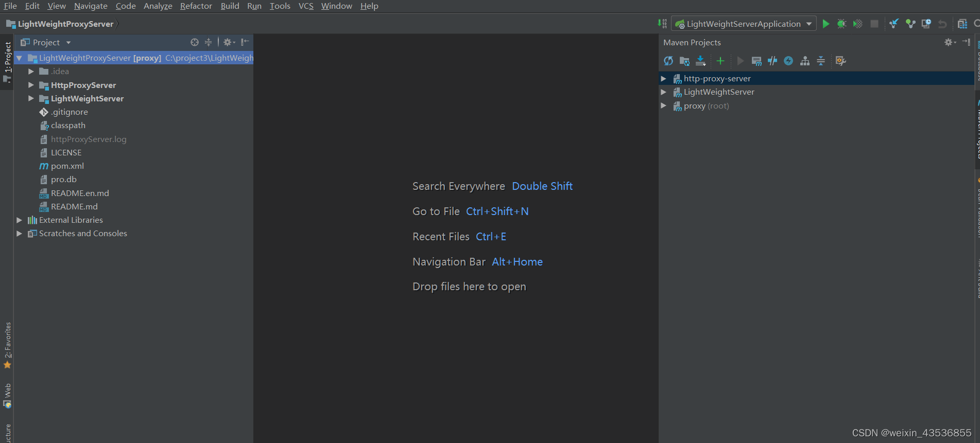This screenshot has width=980, height=443.
Task: Open the Navigate menu
Action: coord(91,6)
